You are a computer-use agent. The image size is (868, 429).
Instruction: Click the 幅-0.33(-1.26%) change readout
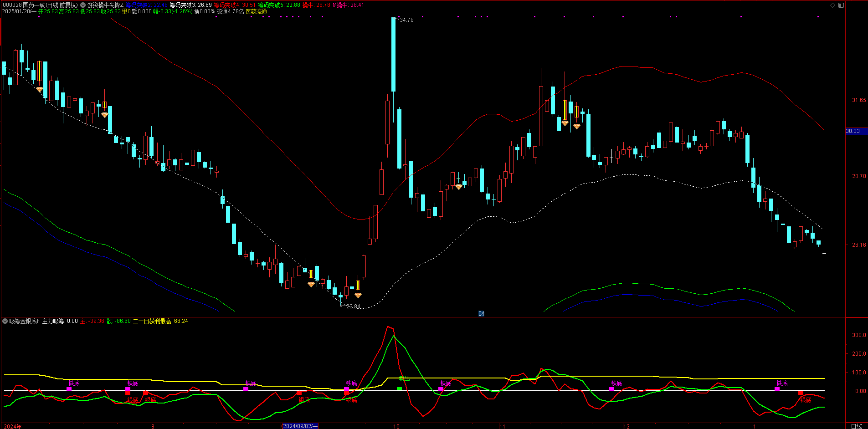[173, 11]
